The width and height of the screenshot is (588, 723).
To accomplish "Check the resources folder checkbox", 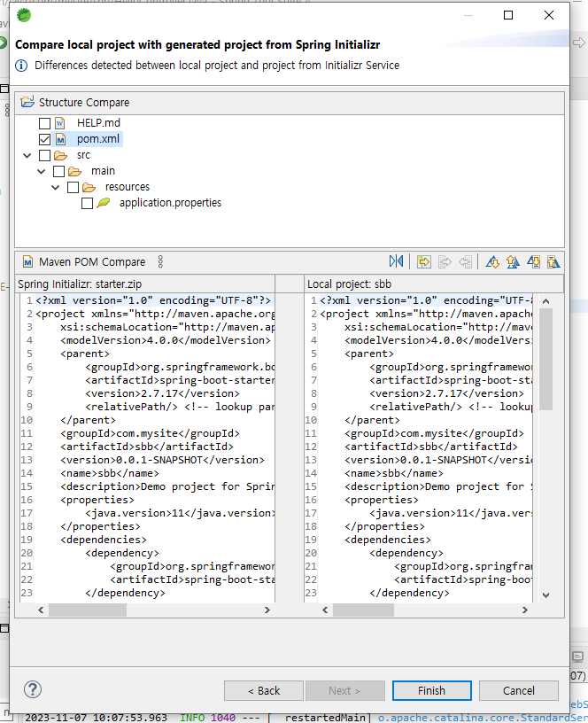I will coord(73,187).
